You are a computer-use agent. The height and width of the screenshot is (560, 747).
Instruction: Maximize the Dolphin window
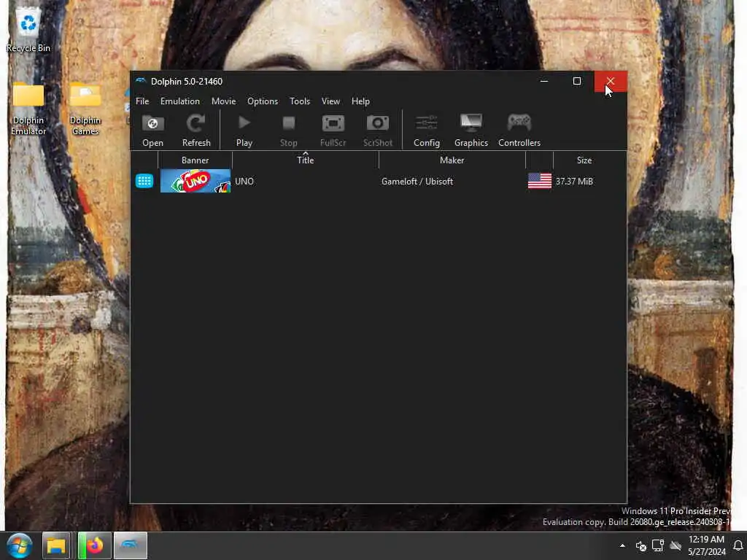[x=577, y=81]
